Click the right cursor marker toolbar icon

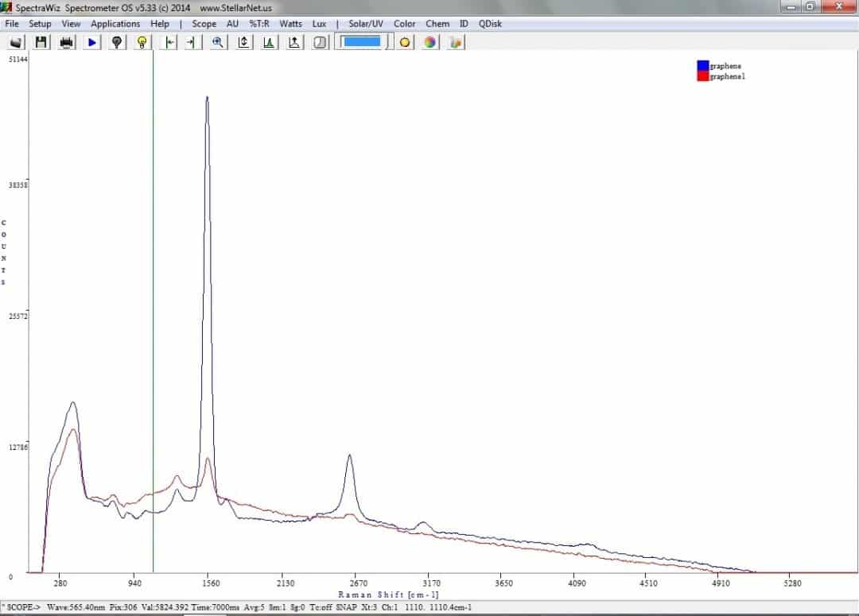point(189,42)
